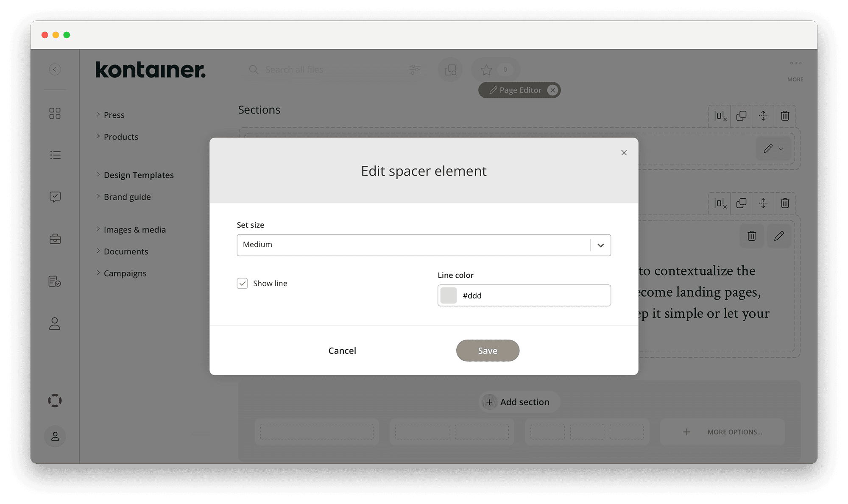Open the MORE menu at top right
Screen dimensions: 848x504
point(795,70)
